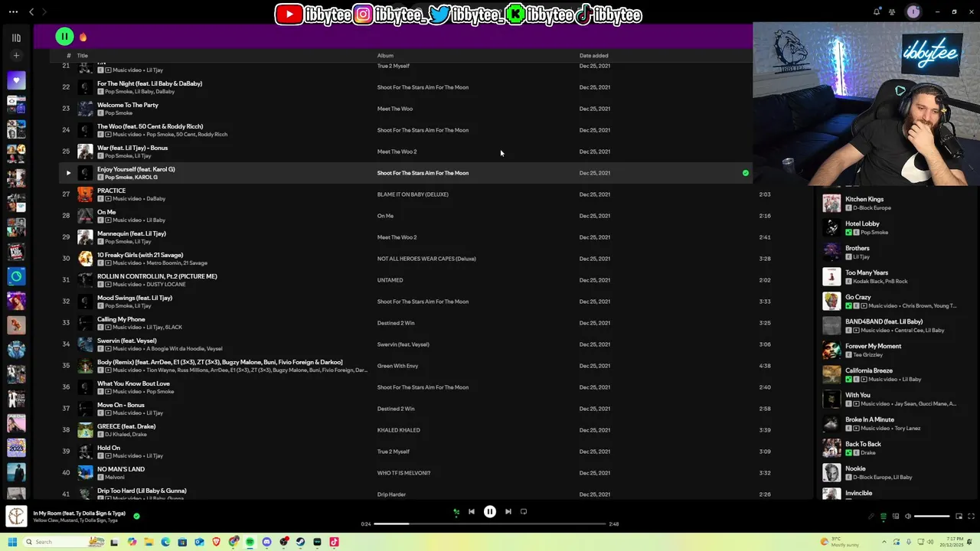The image size is (980, 551).
Task: Open Hotel Lobby in the queue
Action: (862, 223)
